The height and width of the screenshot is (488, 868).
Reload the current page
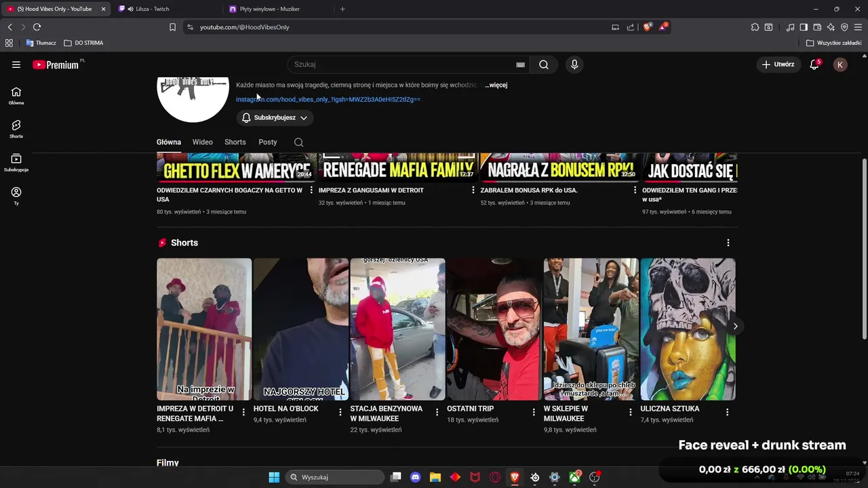click(x=37, y=27)
